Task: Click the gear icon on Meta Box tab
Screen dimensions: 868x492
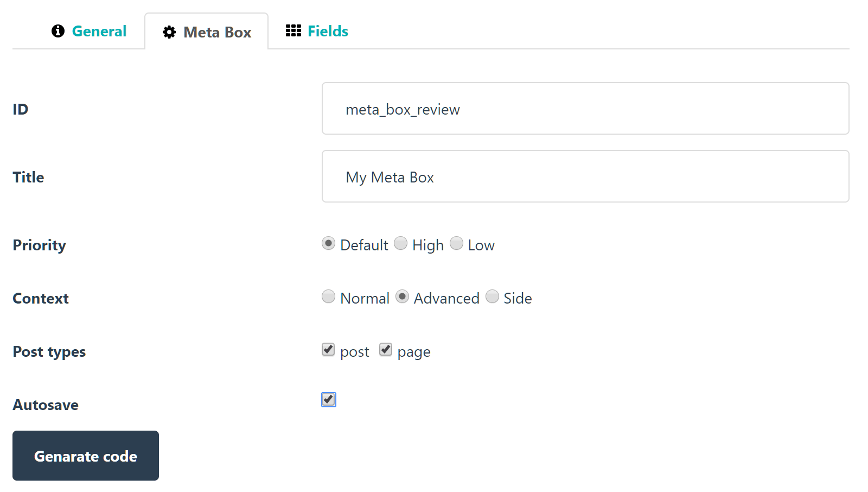Action: pos(169,32)
